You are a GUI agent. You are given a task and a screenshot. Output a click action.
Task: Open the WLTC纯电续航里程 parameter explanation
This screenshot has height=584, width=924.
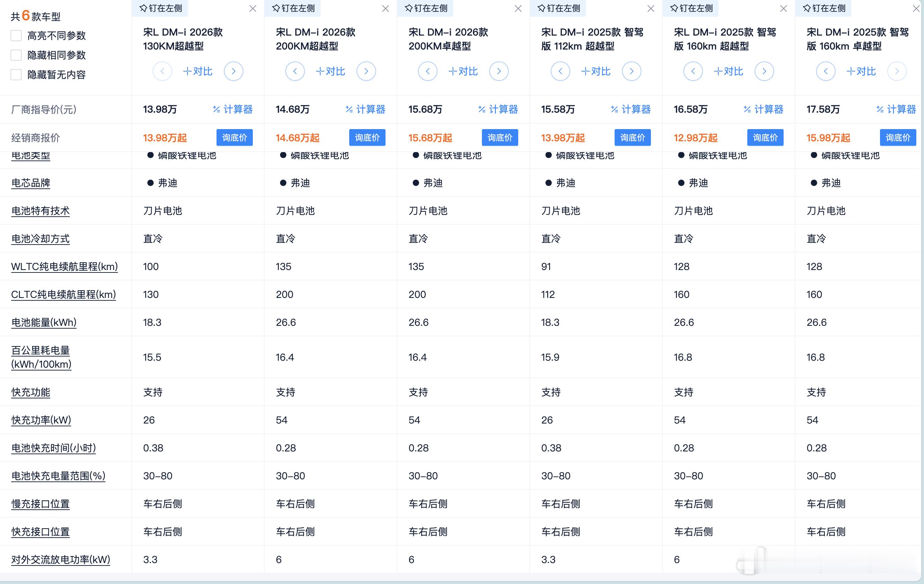click(64, 267)
